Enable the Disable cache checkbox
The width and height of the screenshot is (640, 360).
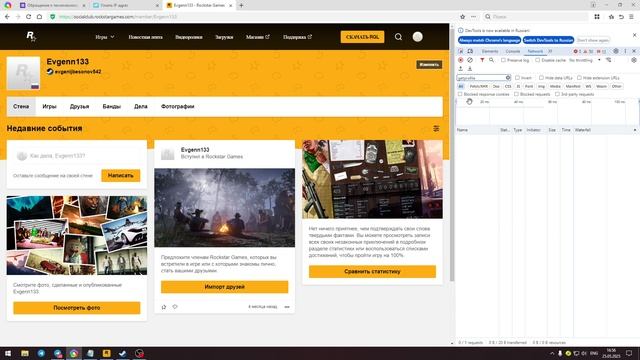pos(538,60)
